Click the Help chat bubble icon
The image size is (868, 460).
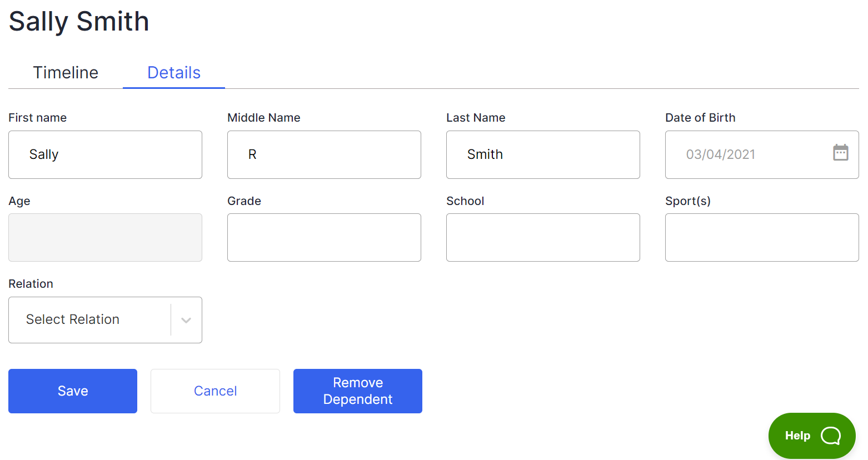[x=830, y=436]
